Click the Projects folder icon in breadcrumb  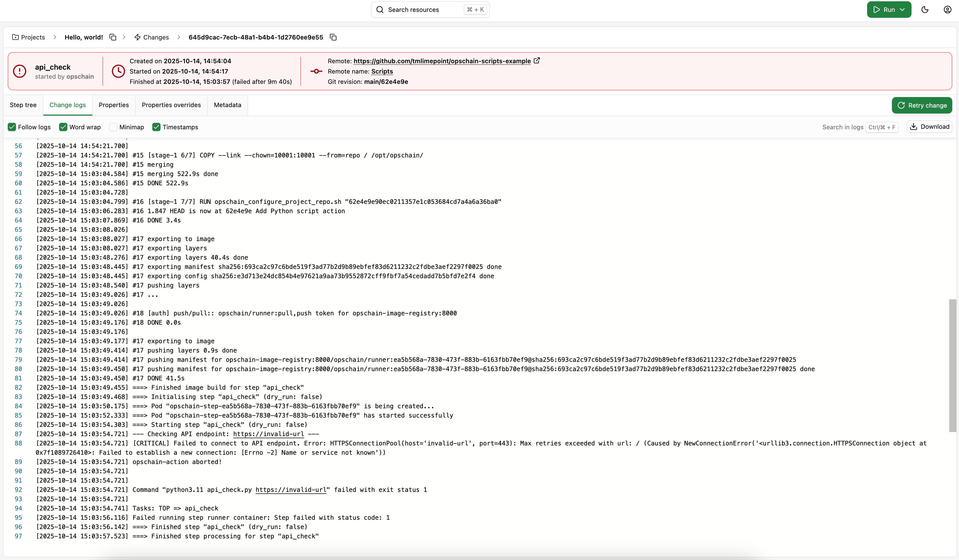[15, 37]
